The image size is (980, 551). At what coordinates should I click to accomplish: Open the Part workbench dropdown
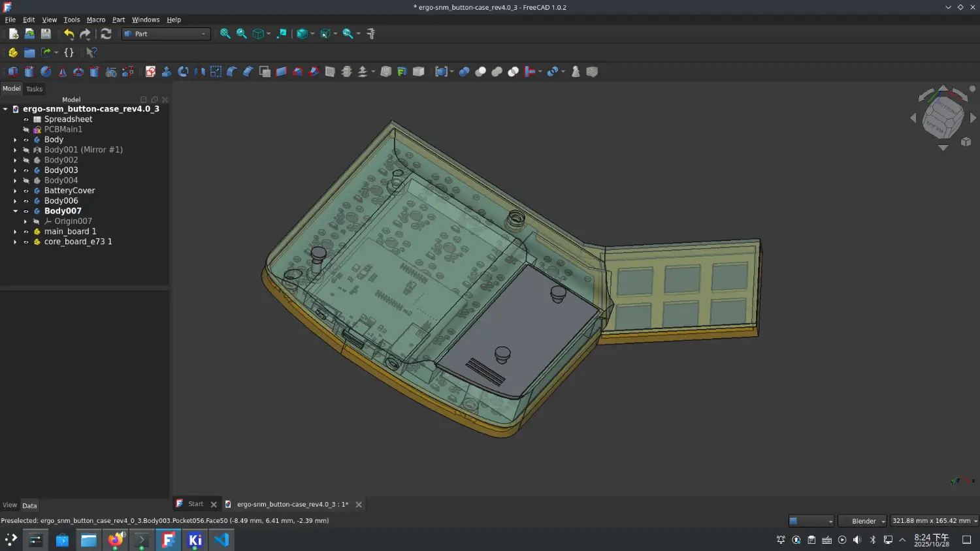(x=166, y=34)
